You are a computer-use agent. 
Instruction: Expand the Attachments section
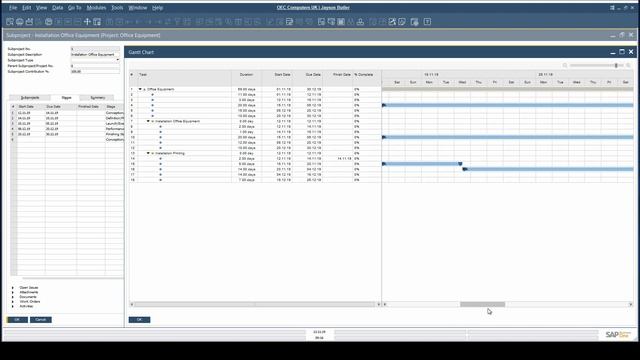13,292
